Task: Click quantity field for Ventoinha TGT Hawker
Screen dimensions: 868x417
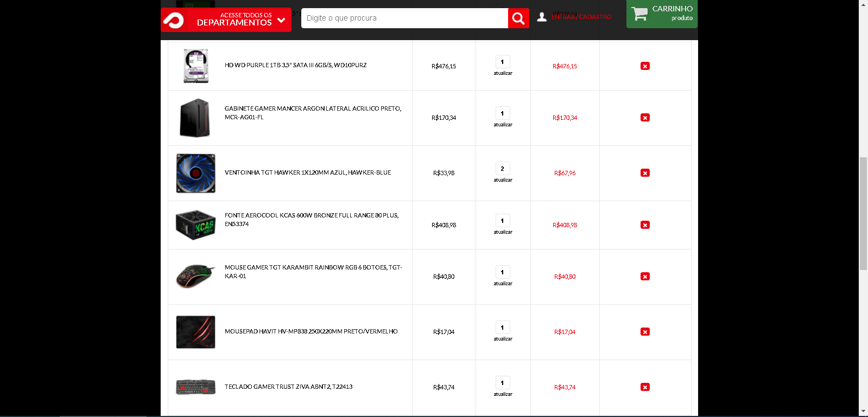Action: pos(503,169)
